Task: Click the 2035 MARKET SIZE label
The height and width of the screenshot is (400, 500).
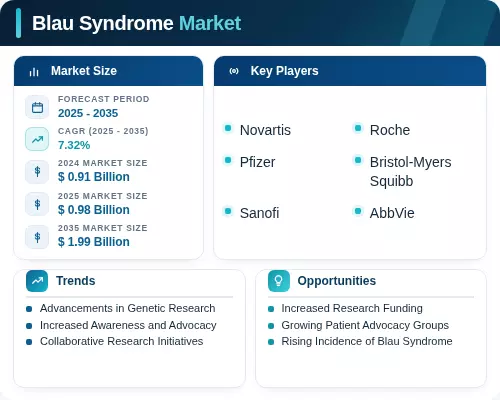Action: [x=103, y=228]
